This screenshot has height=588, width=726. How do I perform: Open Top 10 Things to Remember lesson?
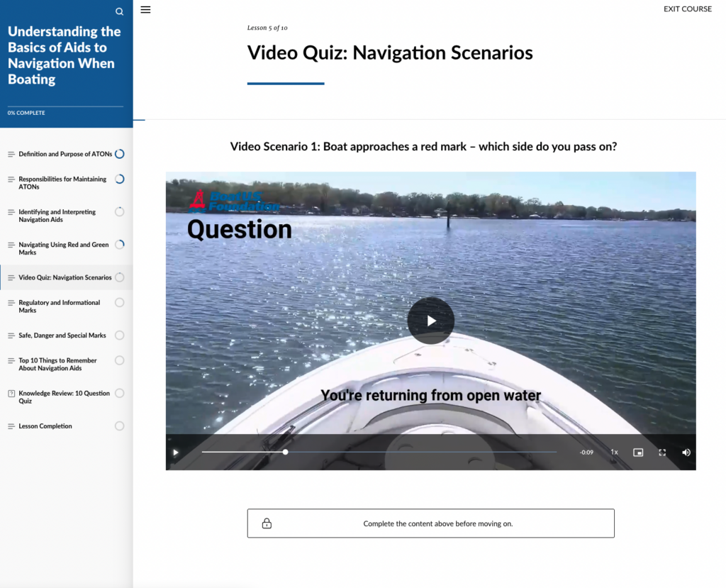tap(57, 364)
